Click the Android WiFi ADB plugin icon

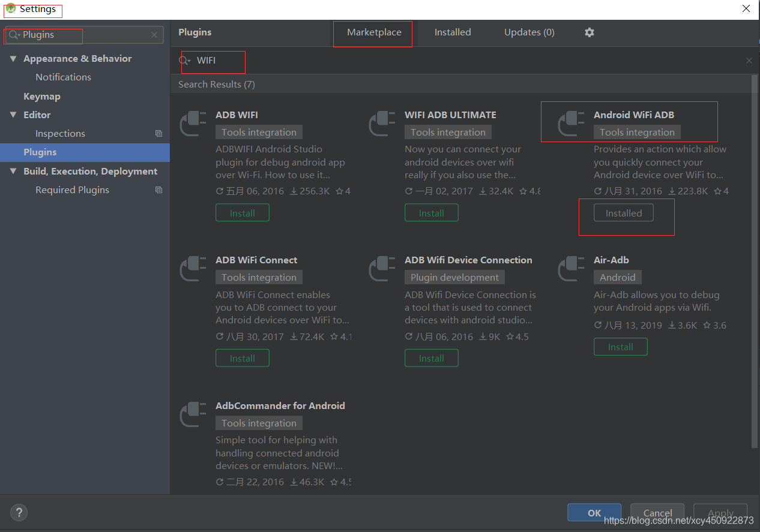[572, 124]
